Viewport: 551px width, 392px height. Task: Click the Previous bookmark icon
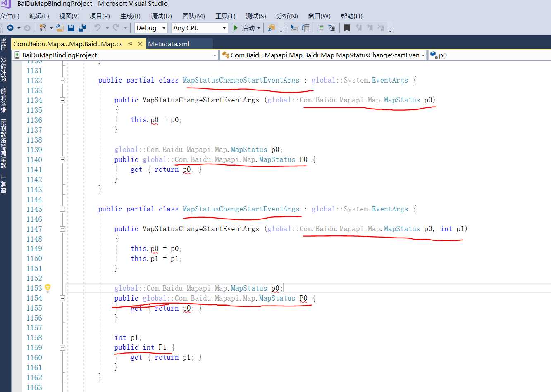coord(358,28)
